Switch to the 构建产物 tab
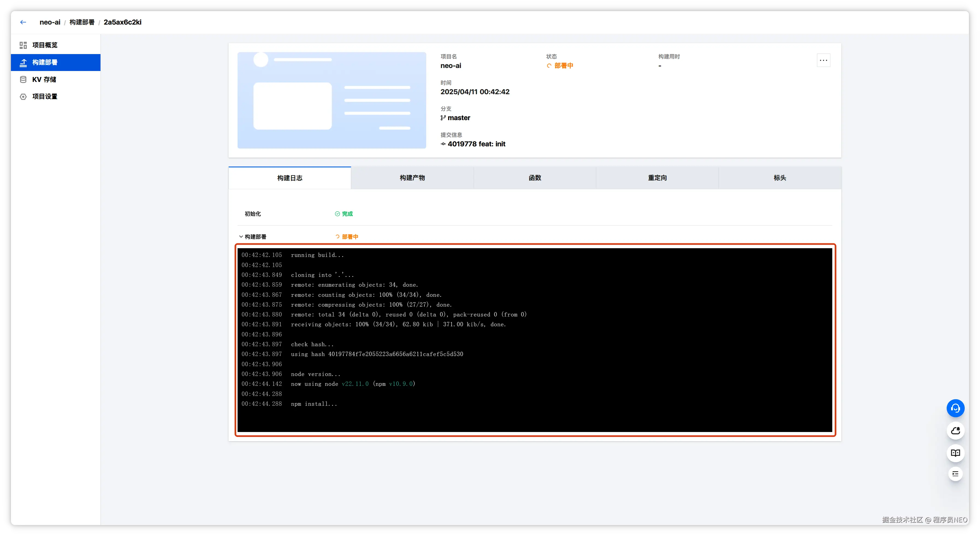The image size is (980, 536). pyautogui.click(x=412, y=178)
